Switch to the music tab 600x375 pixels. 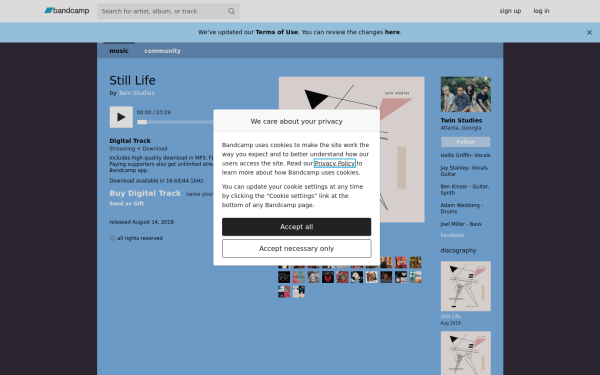point(119,51)
